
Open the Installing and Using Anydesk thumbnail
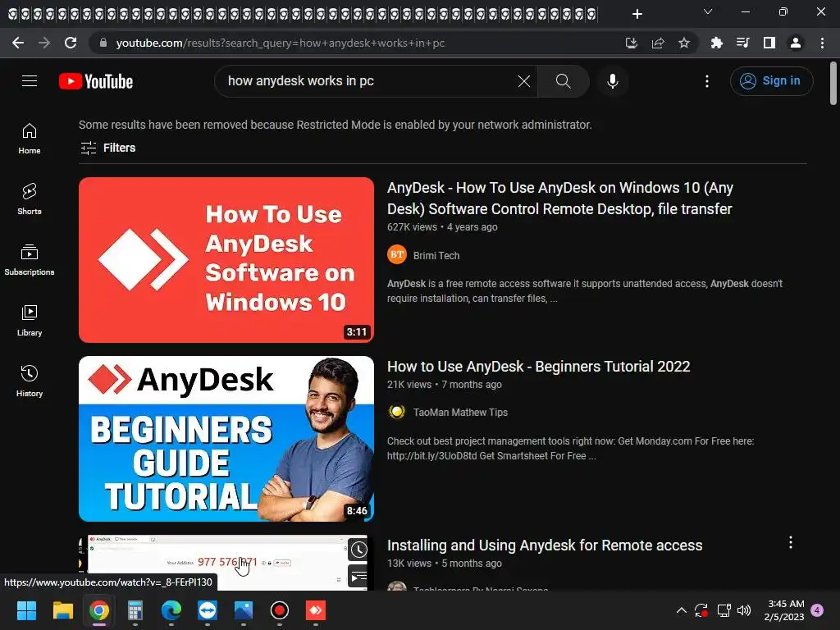(226, 563)
